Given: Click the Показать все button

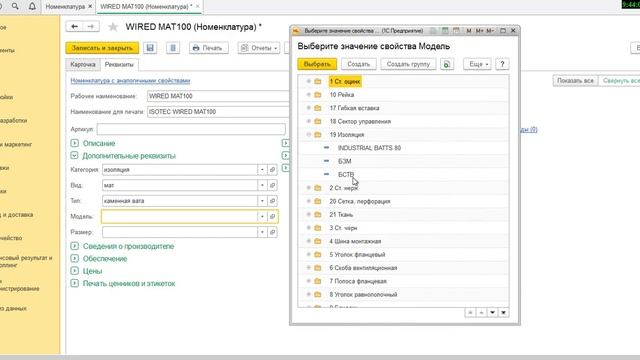Looking at the screenshot, I should coord(575,81).
